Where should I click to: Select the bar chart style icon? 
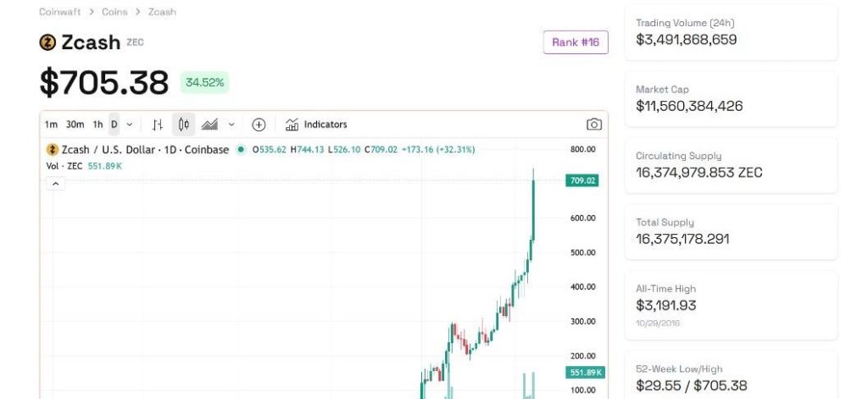click(158, 125)
